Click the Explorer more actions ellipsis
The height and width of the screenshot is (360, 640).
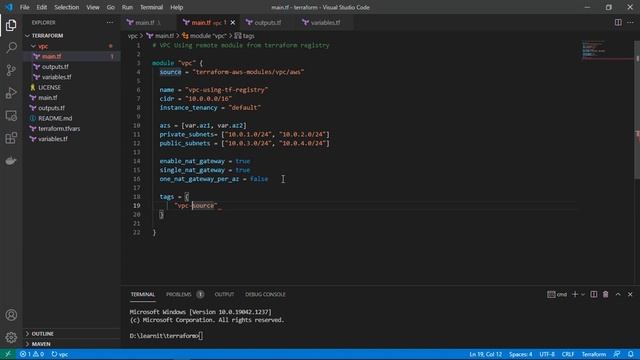tap(110, 22)
